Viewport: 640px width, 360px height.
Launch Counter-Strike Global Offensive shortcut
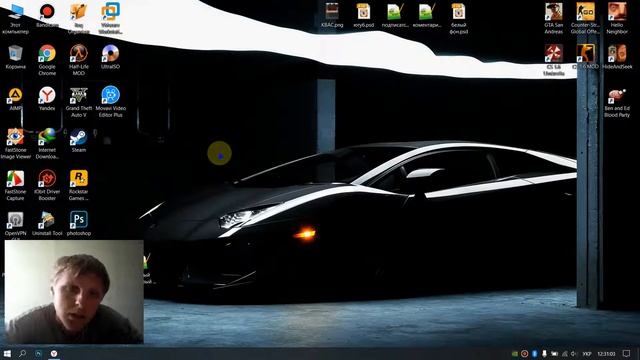585,18
